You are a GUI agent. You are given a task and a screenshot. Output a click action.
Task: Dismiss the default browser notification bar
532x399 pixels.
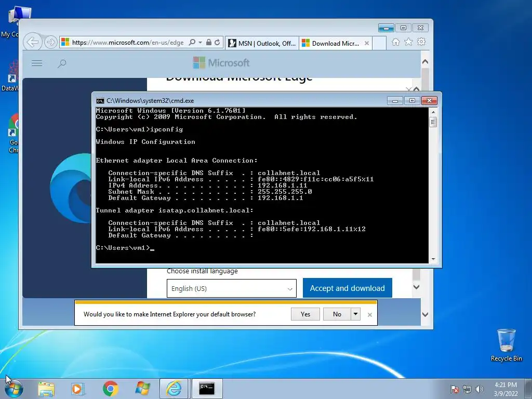[x=370, y=315]
